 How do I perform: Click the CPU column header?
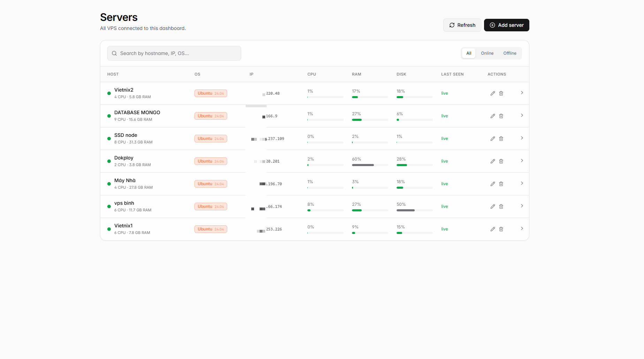[312, 74]
